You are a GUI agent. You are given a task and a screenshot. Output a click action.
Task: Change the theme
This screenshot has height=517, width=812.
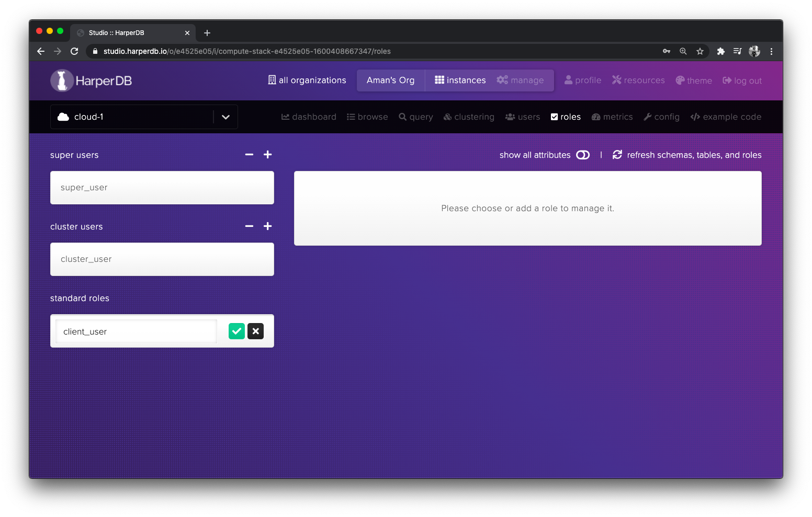click(x=694, y=81)
